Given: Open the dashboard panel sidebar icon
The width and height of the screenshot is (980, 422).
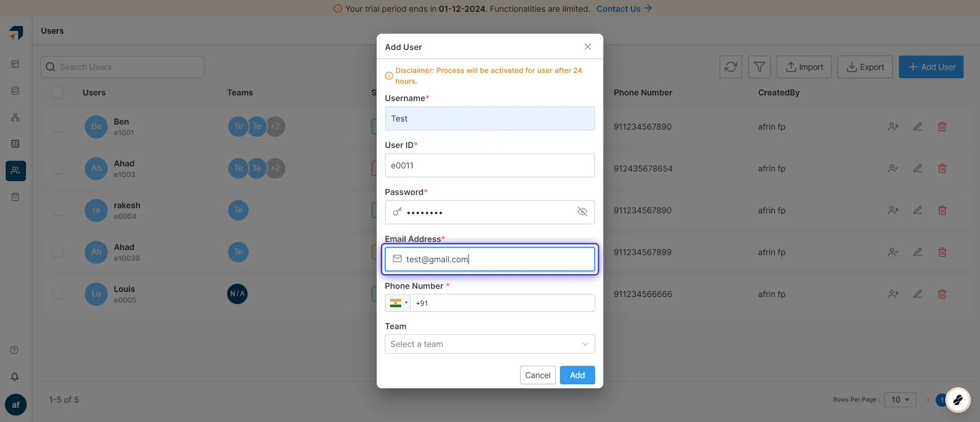Looking at the screenshot, I should [x=15, y=64].
